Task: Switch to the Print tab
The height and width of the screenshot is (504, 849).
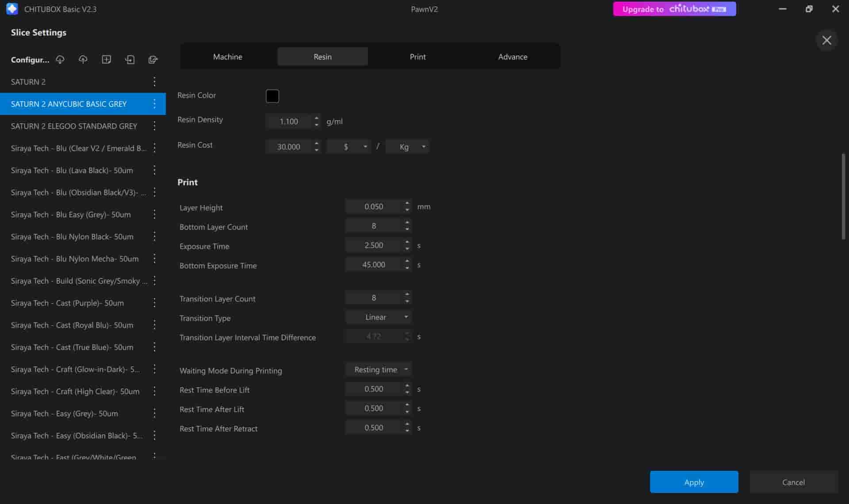Action: (417, 57)
